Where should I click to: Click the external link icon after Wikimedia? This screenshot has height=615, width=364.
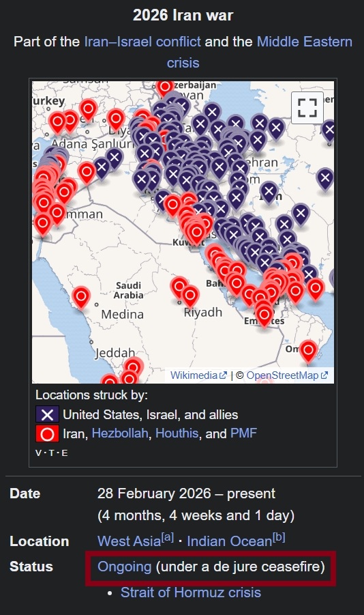coord(223,375)
